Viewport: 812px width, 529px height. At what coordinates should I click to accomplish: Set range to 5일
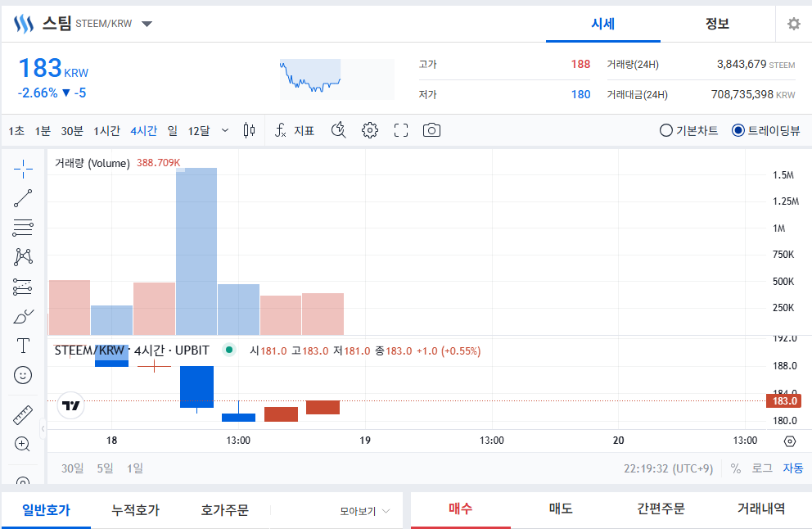coord(105,468)
